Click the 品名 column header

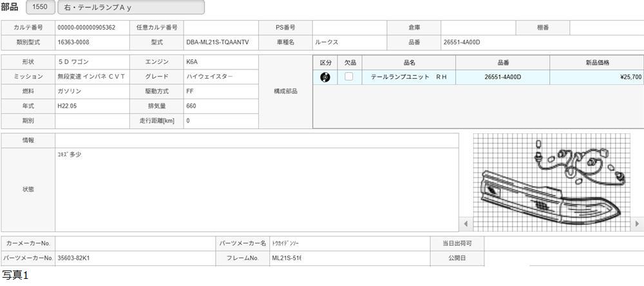[x=409, y=62]
